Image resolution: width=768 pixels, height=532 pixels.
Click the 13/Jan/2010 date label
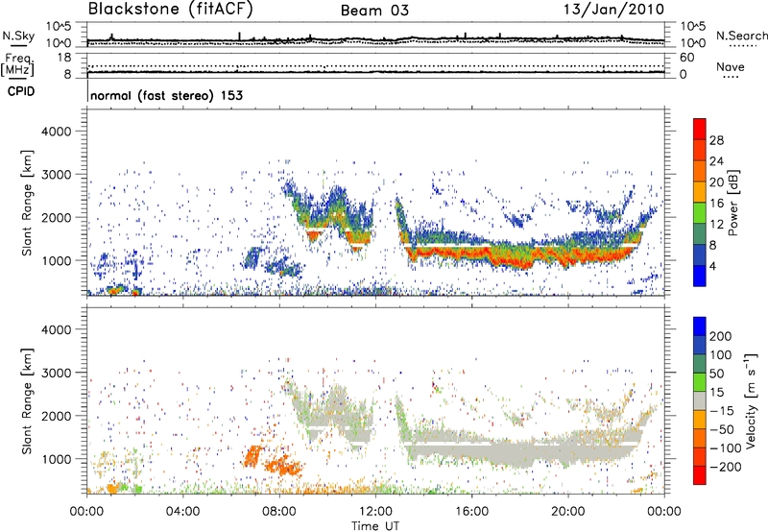pyautogui.click(x=614, y=10)
